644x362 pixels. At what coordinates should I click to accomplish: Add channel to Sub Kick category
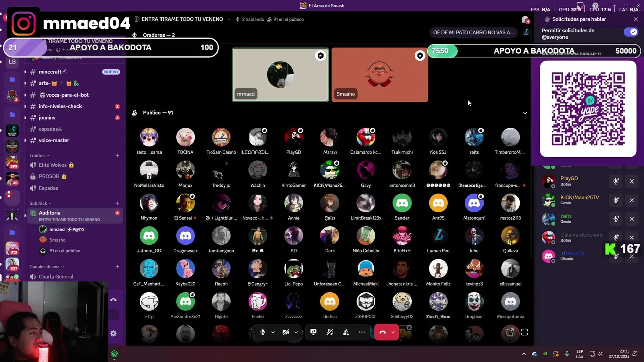click(x=117, y=203)
